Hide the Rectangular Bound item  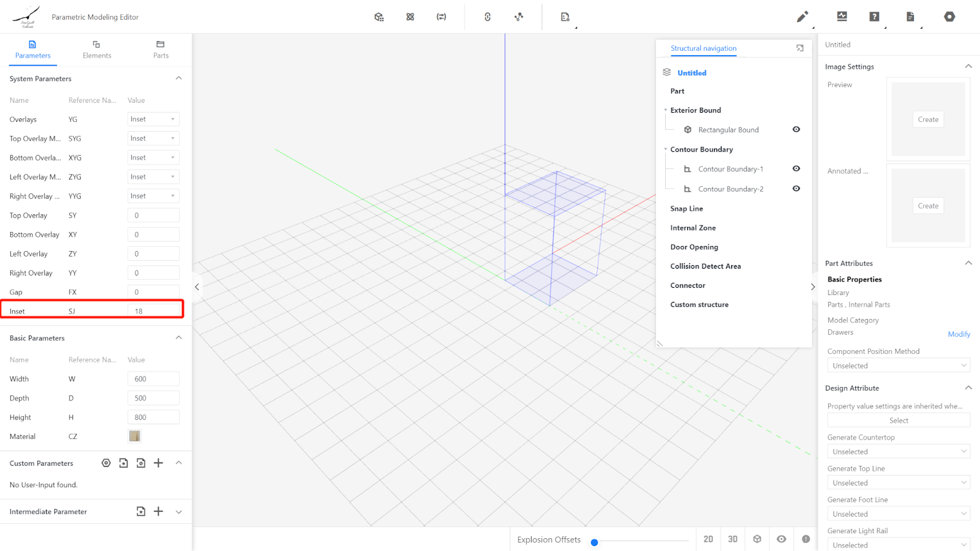coord(796,130)
